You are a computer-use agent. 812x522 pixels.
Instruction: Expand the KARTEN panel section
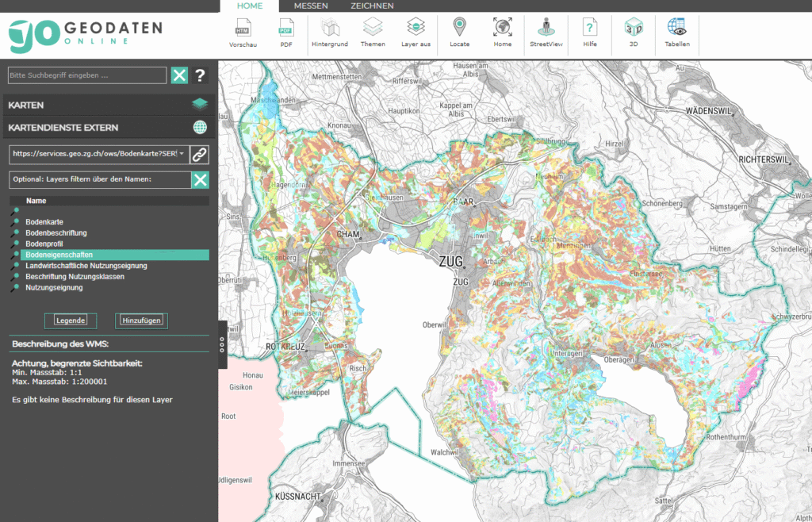[107, 105]
